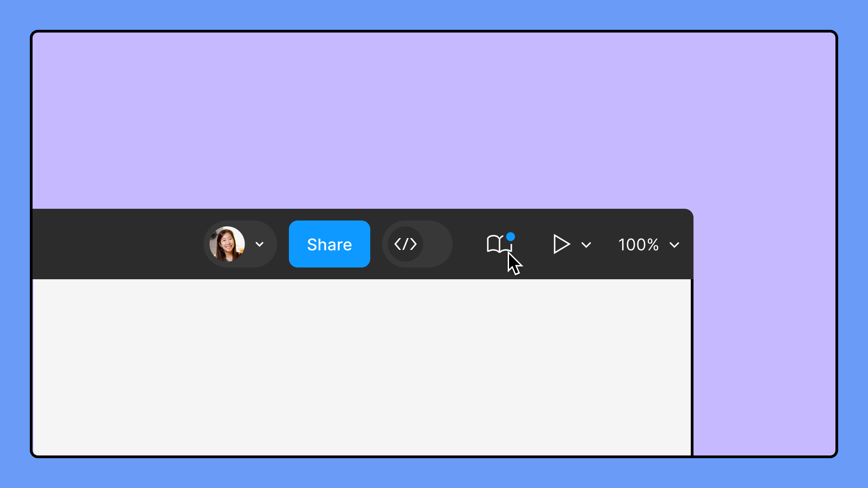The image size is (868, 488).
Task: Click the 100% zoom percentage text
Action: coord(638,245)
